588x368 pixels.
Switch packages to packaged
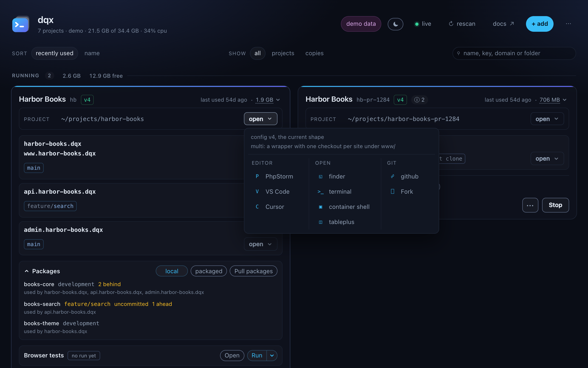(209, 271)
